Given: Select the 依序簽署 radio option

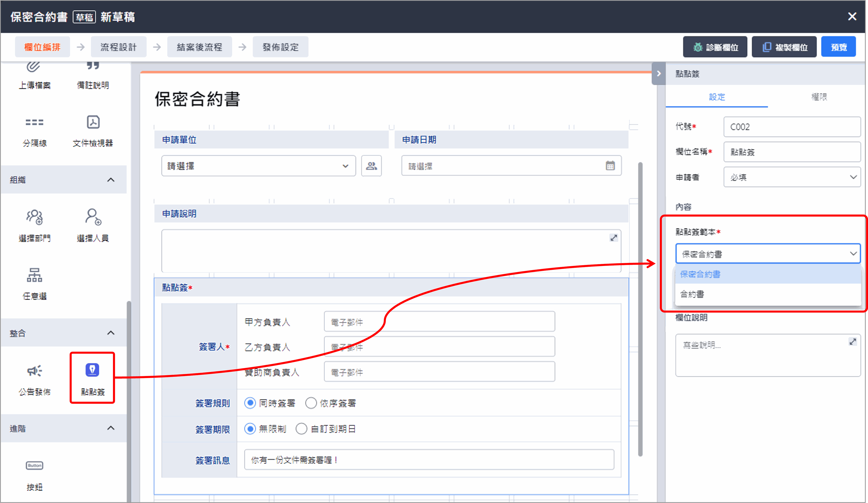Looking at the screenshot, I should point(311,403).
